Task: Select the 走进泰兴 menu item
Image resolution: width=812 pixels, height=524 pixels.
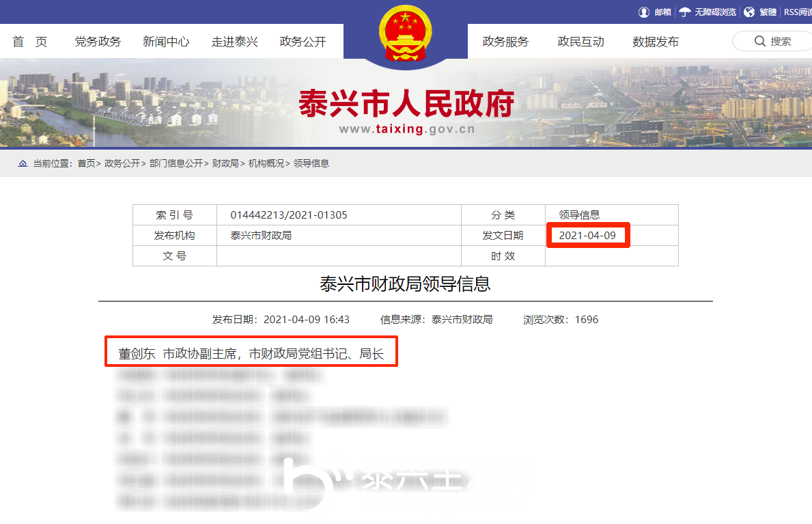Action: (x=234, y=41)
